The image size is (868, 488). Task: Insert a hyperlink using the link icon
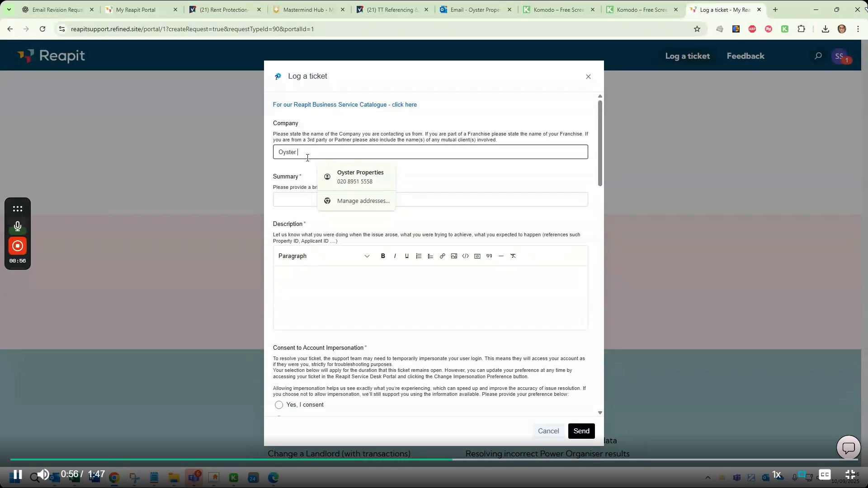click(x=442, y=256)
